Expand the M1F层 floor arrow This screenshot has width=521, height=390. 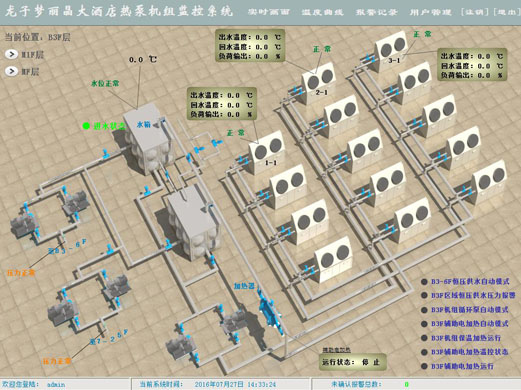pyautogui.click(x=11, y=54)
